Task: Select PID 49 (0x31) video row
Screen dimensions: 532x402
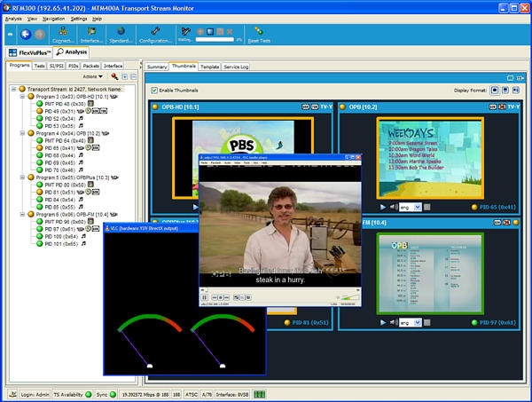Action: [x=72, y=111]
